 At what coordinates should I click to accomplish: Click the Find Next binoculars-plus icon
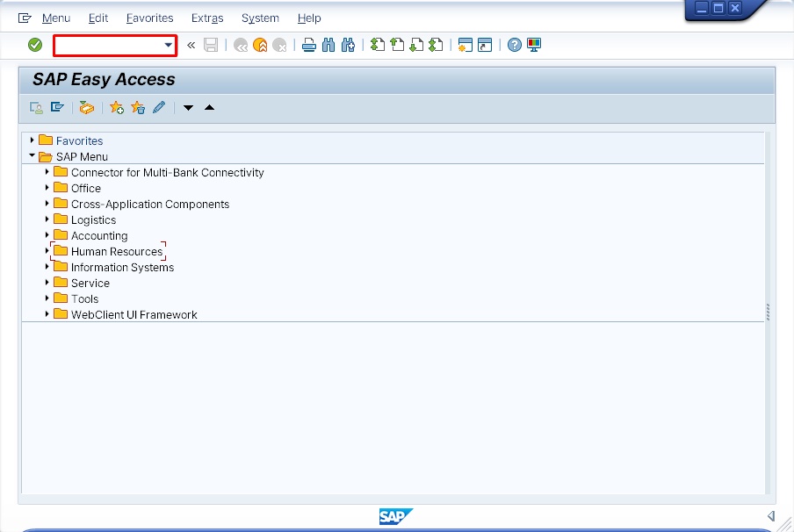pyautogui.click(x=348, y=45)
